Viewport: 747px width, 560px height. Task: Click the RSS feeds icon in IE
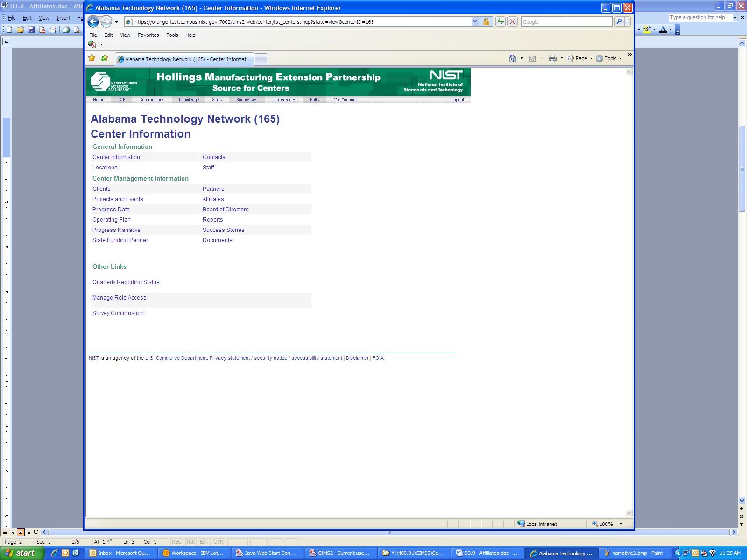(532, 58)
